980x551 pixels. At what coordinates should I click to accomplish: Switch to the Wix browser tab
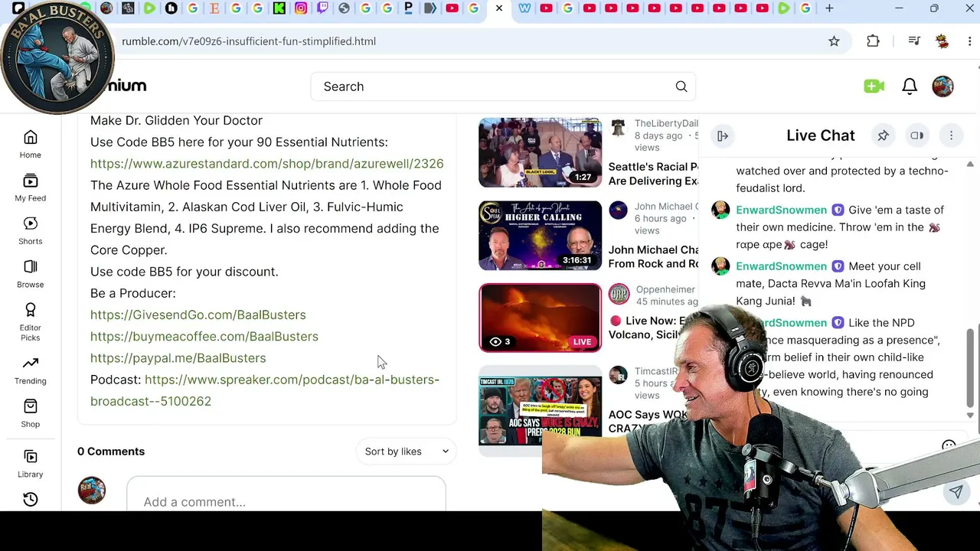pos(524,8)
